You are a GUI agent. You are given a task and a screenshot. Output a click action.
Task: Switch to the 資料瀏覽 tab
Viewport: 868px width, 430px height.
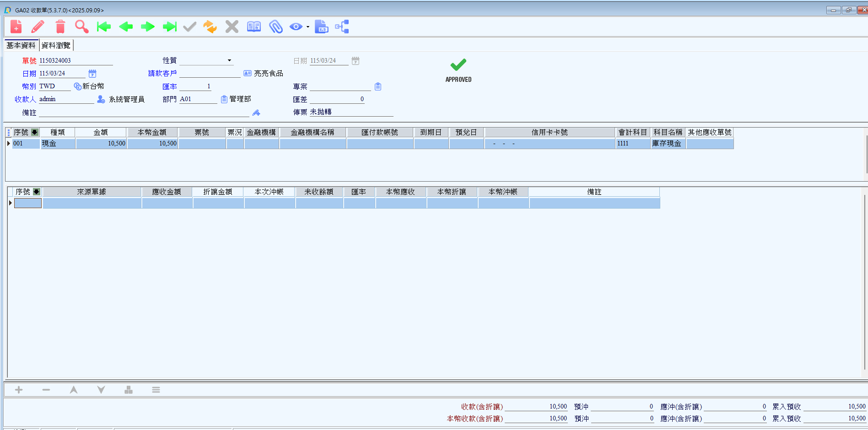click(56, 45)
